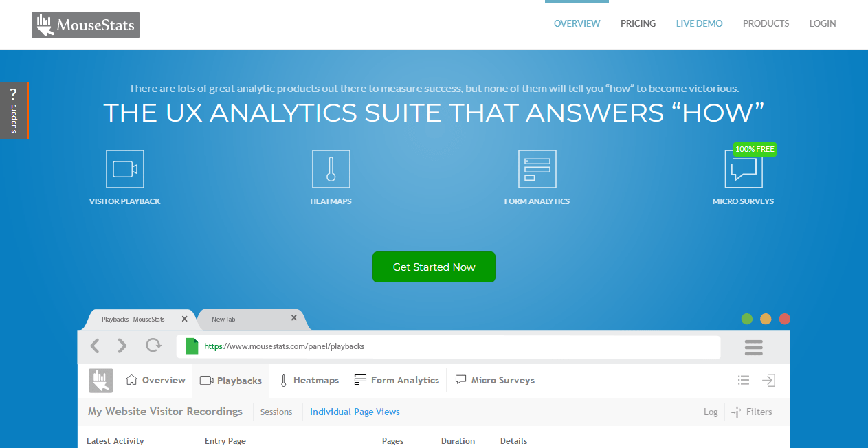This screenshot has height=448, width=868.
Task: Click the orange window dot
Action: coord(766,319)
